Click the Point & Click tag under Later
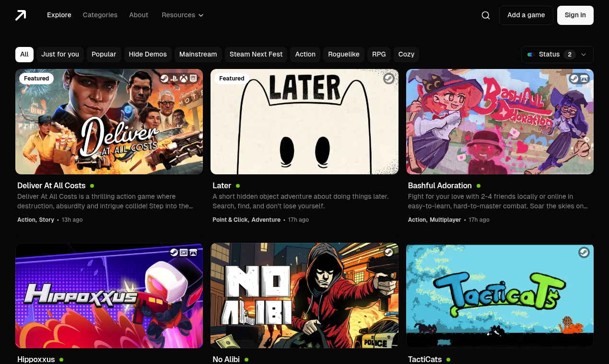This screenshot has height=364, width=609. click(x=230, y=220)
